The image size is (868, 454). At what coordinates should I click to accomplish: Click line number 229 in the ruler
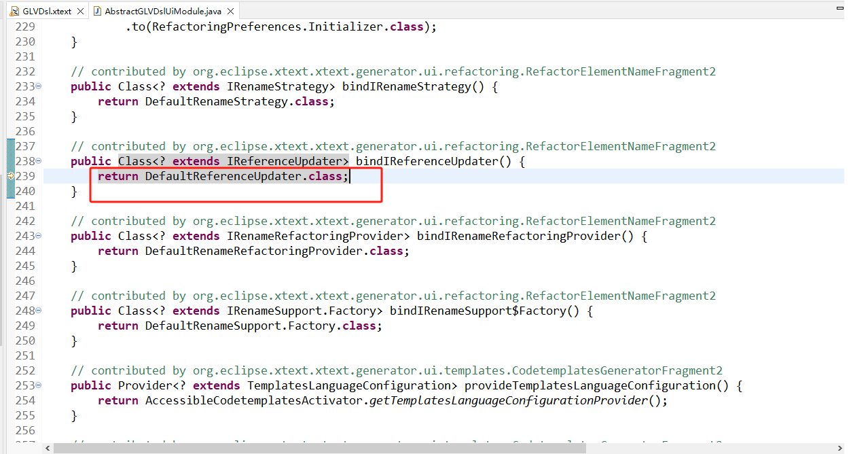(24, 27)
